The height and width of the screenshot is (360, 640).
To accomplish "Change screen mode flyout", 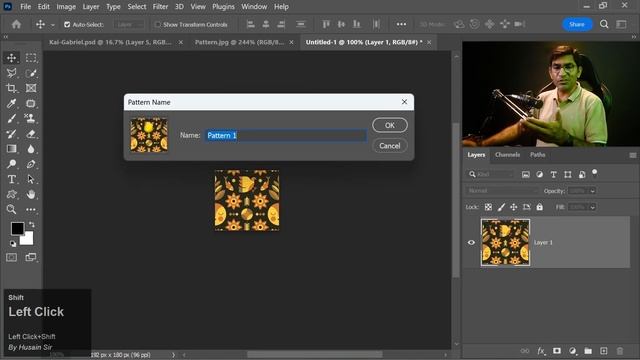I will (31, 257).
